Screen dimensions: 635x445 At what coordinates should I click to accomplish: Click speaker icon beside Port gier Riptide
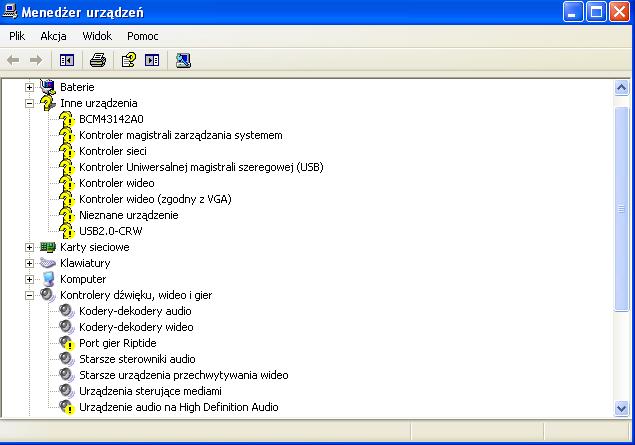click(x=67, y=343)
